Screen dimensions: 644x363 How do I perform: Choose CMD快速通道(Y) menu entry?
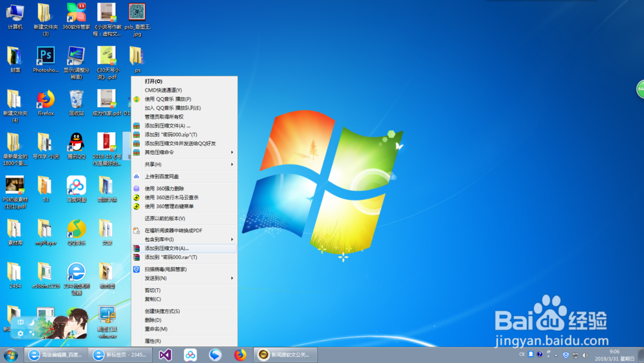pyautogui.click(x=184, y=90)
